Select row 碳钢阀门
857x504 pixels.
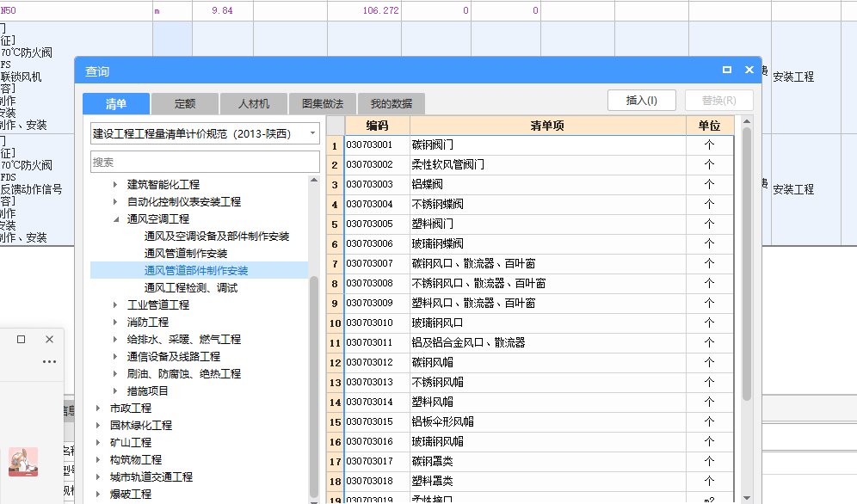[x=530, y=145]
